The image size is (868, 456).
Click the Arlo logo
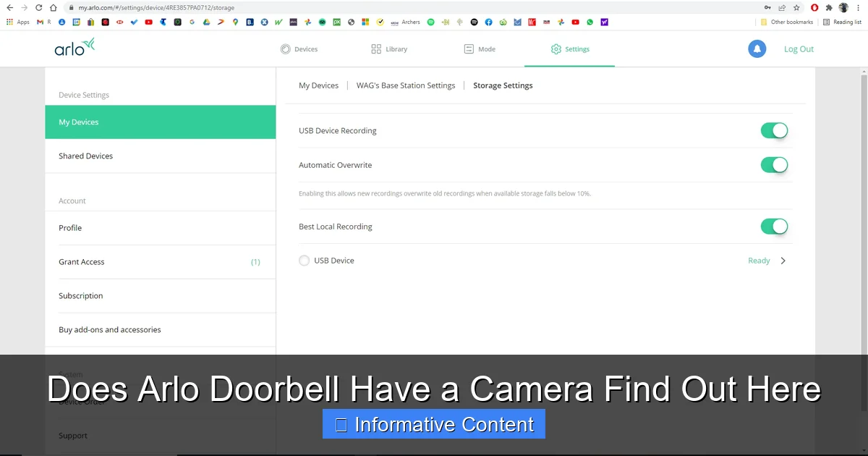(x=74, y=48)
